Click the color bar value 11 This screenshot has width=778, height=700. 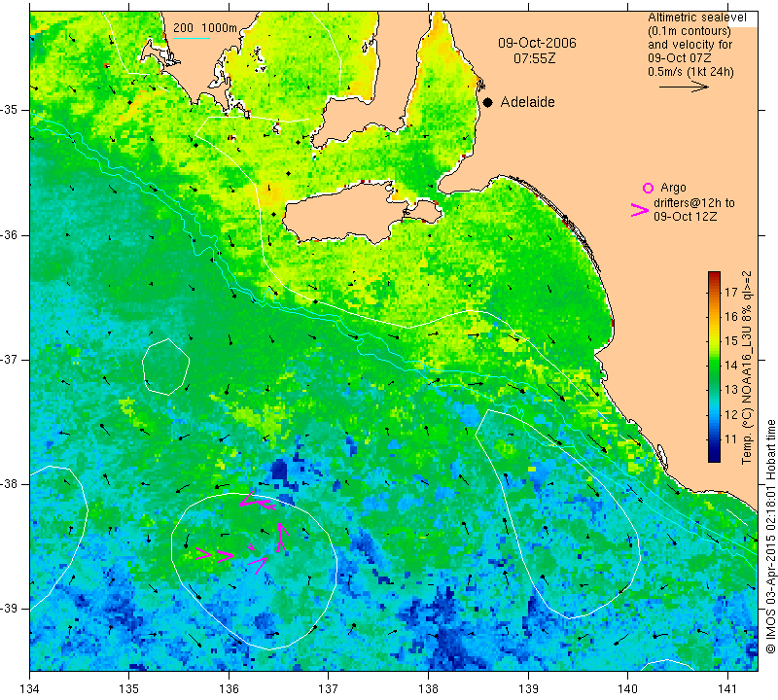731,439
